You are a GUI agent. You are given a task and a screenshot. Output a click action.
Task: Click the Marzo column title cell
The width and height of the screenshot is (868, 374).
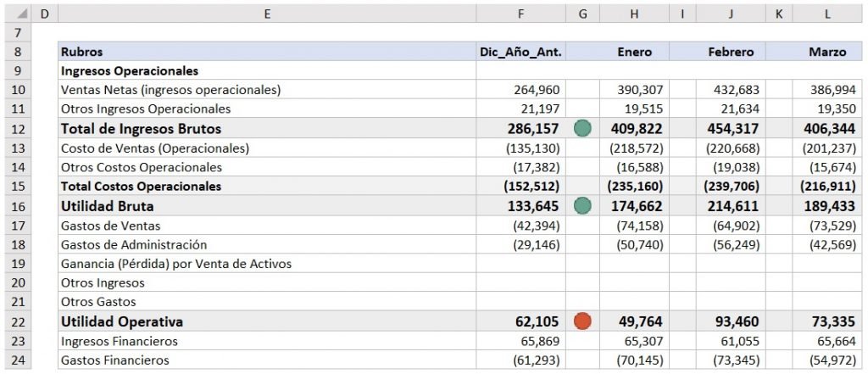tap(827, 52)
